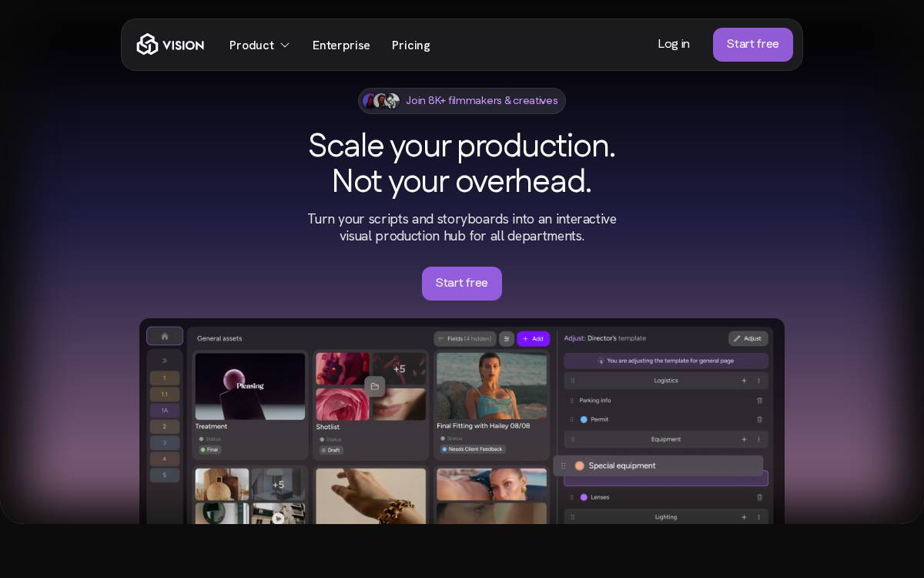Viewport: 924px width, 578px height.
Task: Select scene 1A in the sidebar
Action: [165, 410]
